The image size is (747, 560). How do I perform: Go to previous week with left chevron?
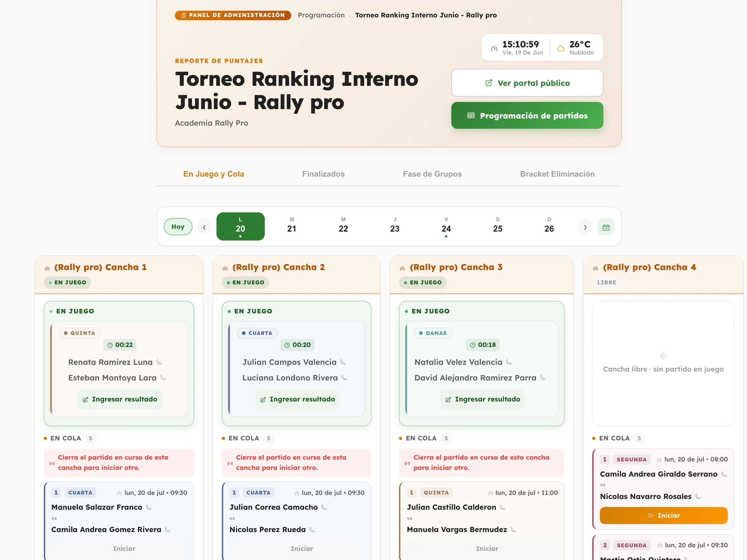204,227
